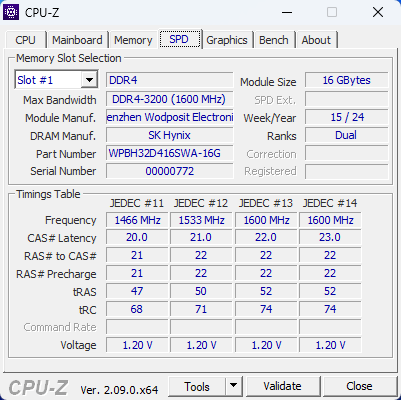Click the Max Bandwidth DDR4-3200 field
Screen dimensions: 401x400
[x=170, y=99]
